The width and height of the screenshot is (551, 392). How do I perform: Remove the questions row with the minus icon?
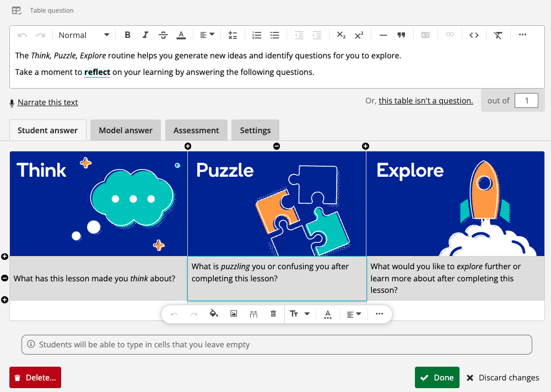[x=4, y=278]
